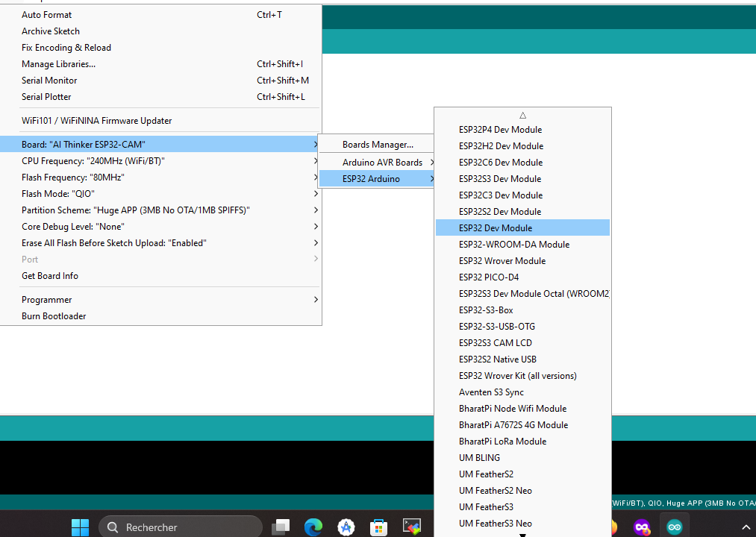Open Partition Scheme "Huge APP" option
Image resolution: width=756 pixels, height=537 pixels.
pyautogui.click(x=160, y=210)
